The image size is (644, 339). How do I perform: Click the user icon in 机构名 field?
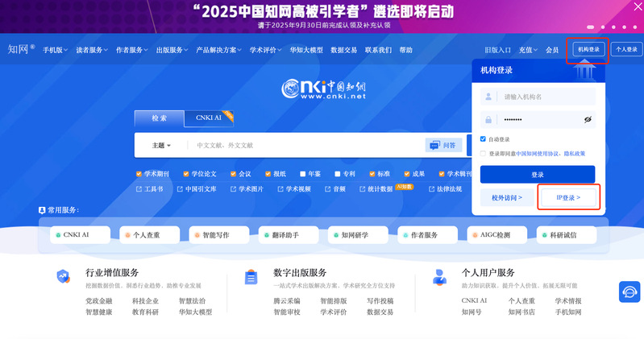(488, 97)
